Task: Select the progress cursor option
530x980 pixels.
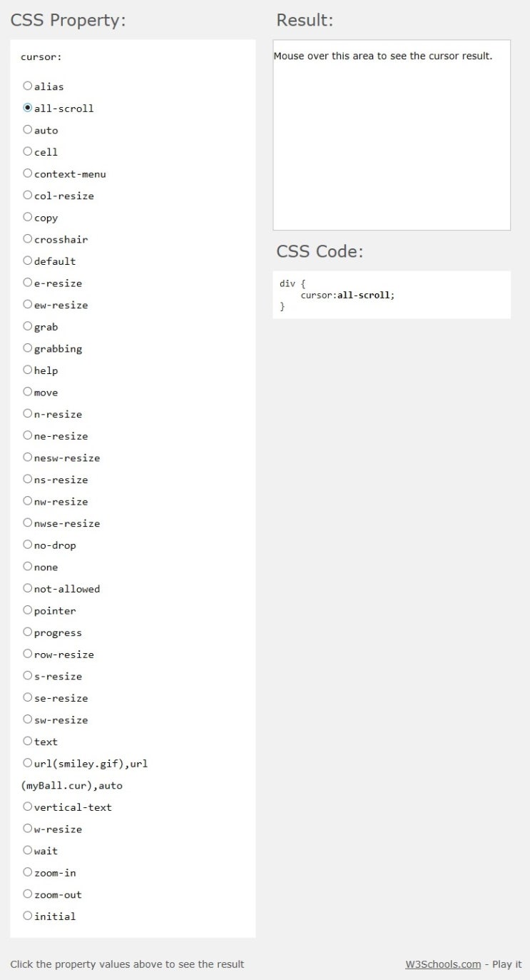Action: point(27,631)
